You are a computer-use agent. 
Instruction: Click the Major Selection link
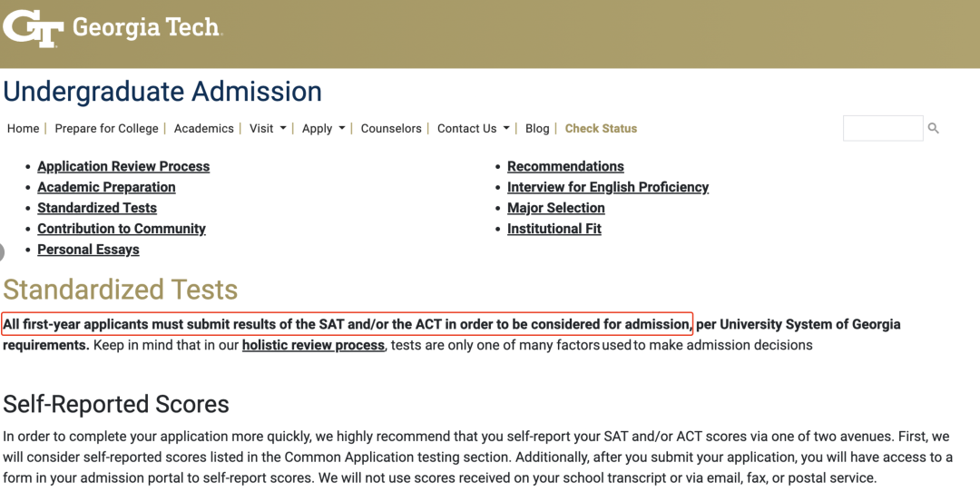pyautogui.click(x=555, y=208)
